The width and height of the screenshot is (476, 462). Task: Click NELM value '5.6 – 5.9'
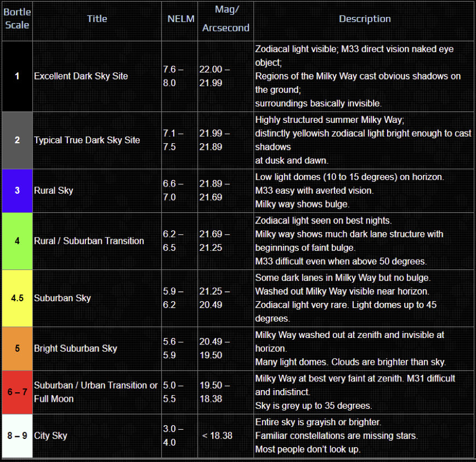(173, 348)
